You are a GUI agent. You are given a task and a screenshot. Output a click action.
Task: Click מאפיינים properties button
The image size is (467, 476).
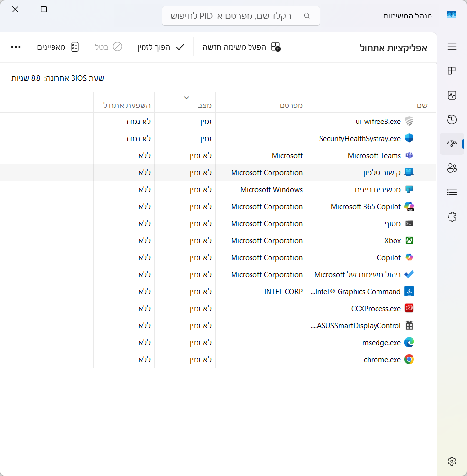click(x=58, y=47)
